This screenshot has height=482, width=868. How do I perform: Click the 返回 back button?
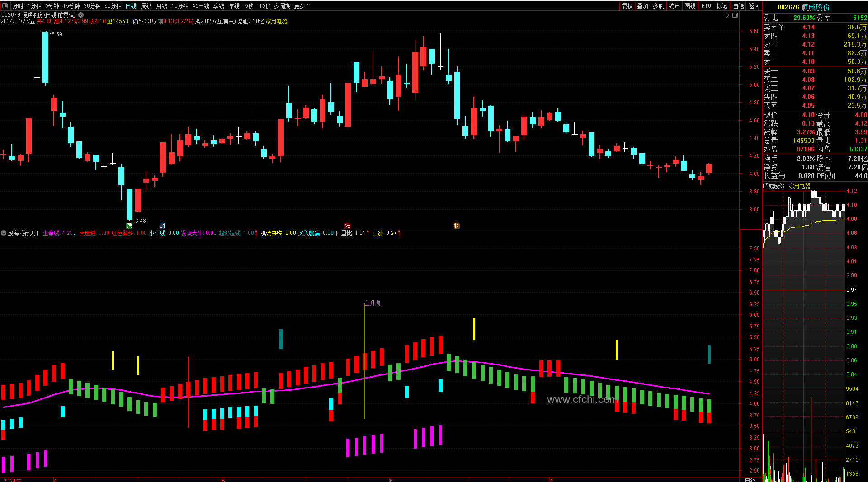[x=754, y=6]
